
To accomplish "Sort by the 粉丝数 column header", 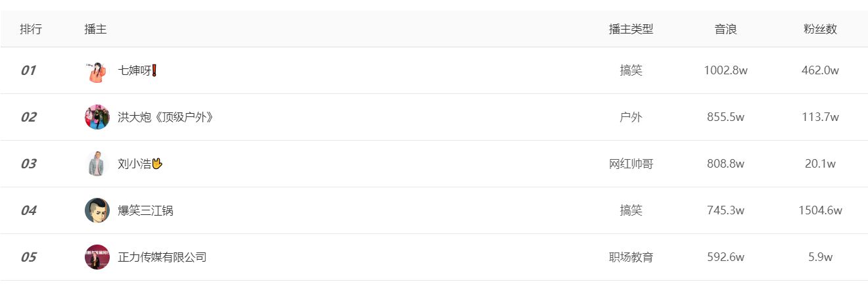I will pos(820,29).
